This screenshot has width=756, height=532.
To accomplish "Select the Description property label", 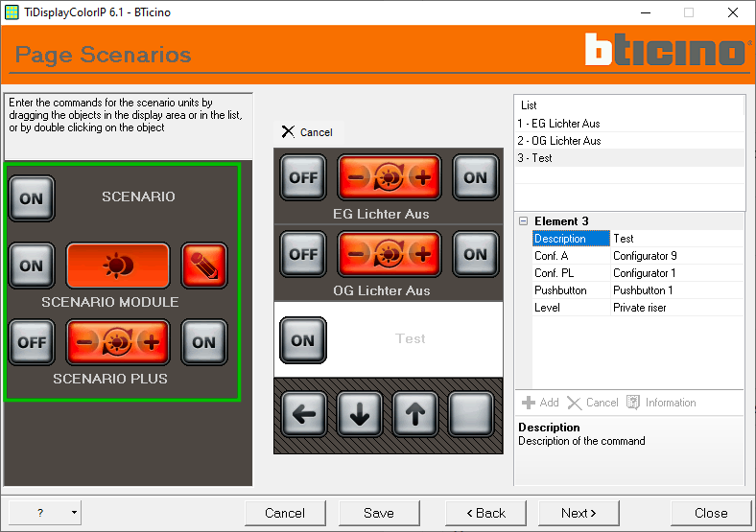I will (x=572, y=239).
